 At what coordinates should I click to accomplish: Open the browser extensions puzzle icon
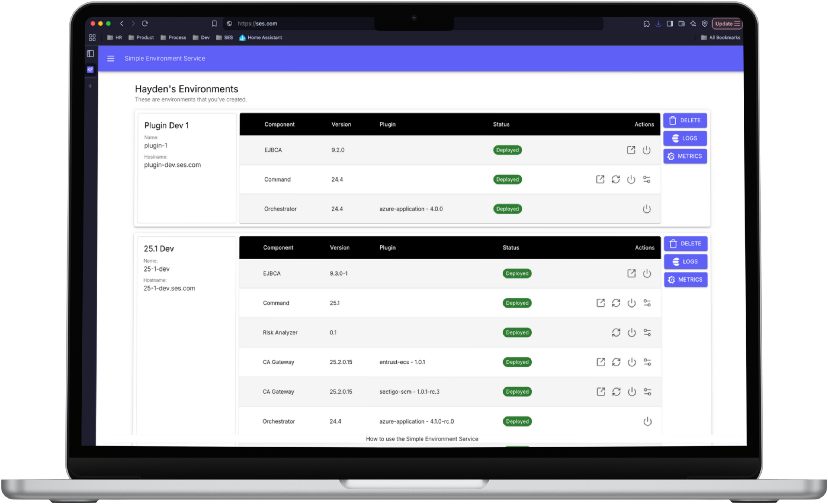coord(647,24)
